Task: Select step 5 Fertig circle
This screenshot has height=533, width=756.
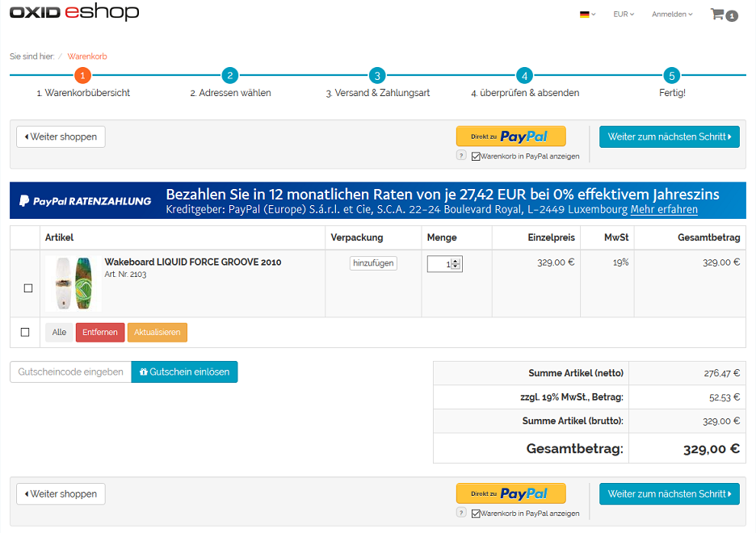Action: (x=672, y=75)
